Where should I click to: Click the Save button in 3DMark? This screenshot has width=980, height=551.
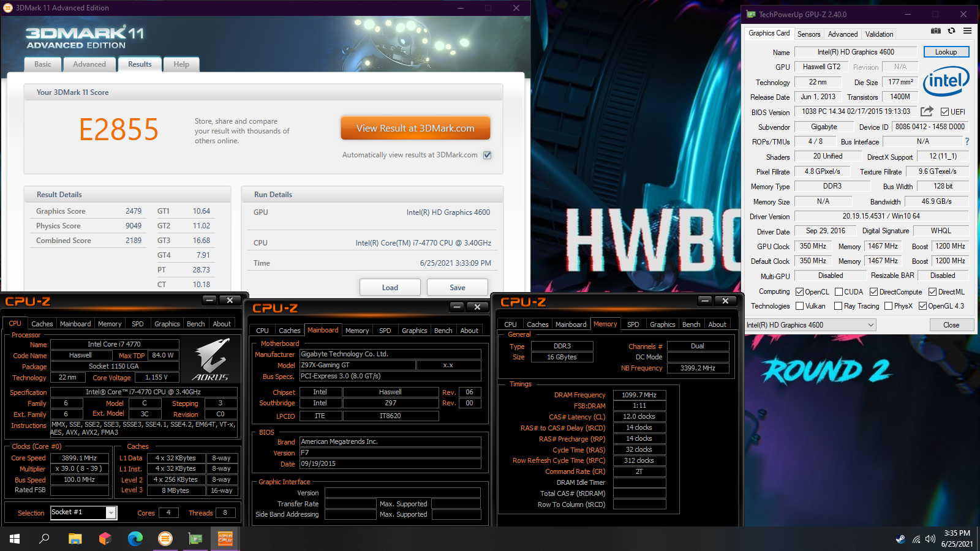click(458, 288)
